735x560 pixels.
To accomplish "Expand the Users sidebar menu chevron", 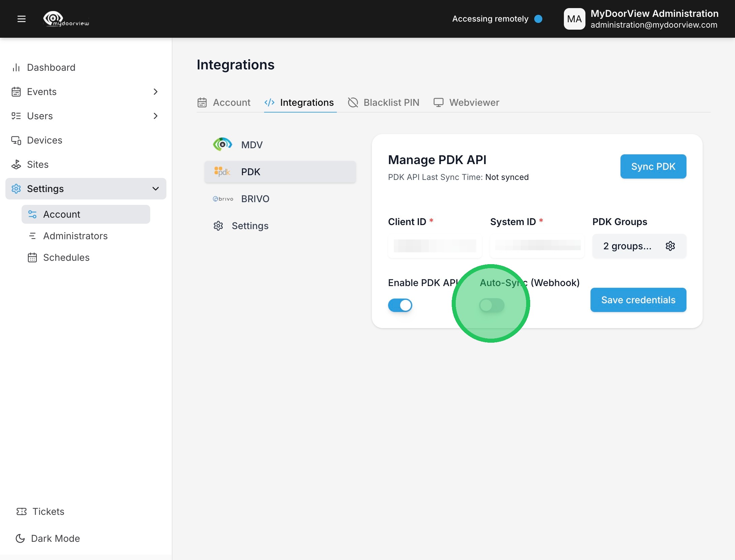I will pos(155,116).
